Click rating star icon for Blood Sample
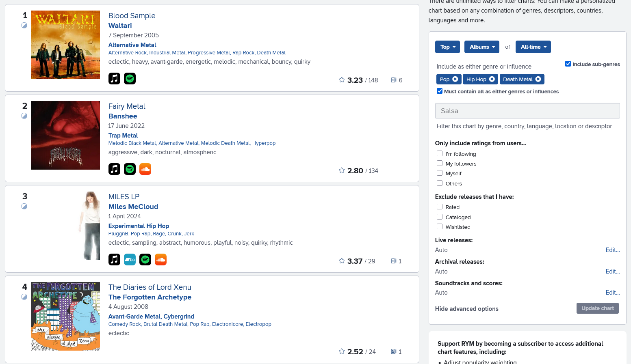Image resolution: width=631 pixels, height=364 pixels. [342, 80]
